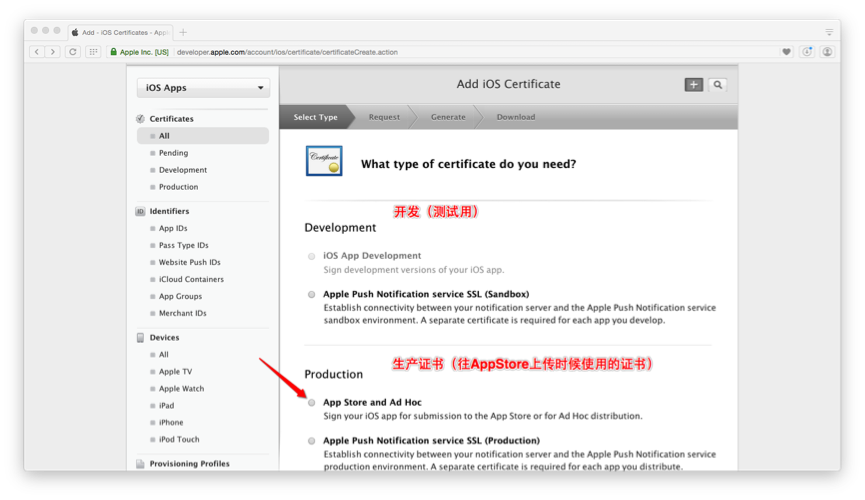Click the Certificates sidebar heading
This screenshot has width=865, height=500.
coord(171,119)
